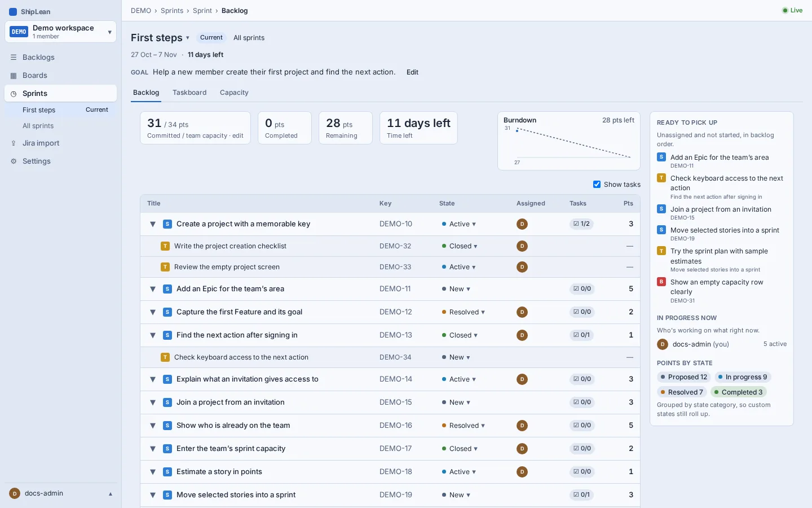The image size is (812, 508).
Task: Click Edit next to the sprint goal
Action: click(412, 72)
